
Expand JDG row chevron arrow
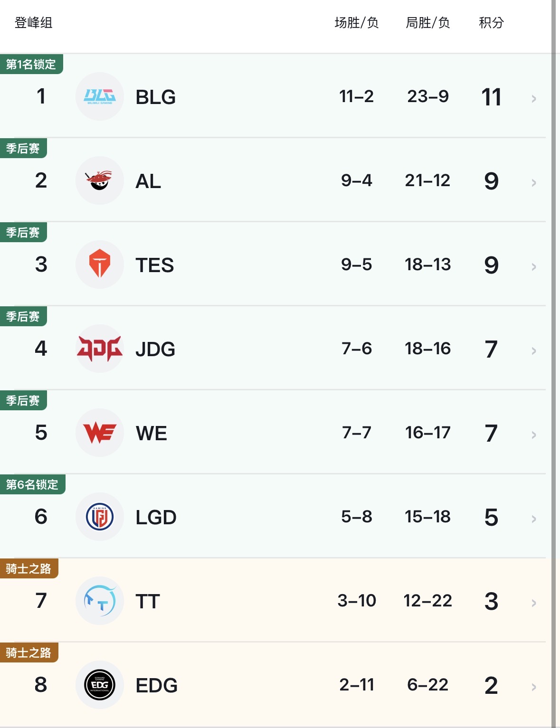tap(534, 351)
